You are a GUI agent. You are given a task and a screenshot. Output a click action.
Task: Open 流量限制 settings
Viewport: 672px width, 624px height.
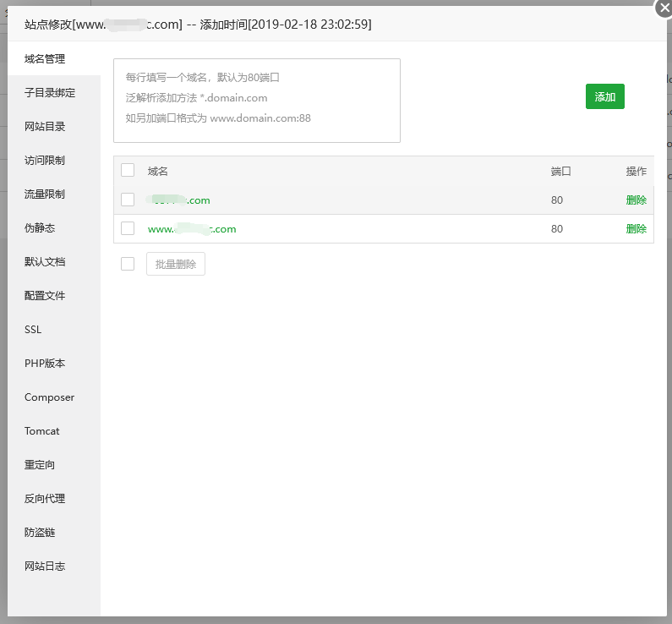[x=45, y=194]
